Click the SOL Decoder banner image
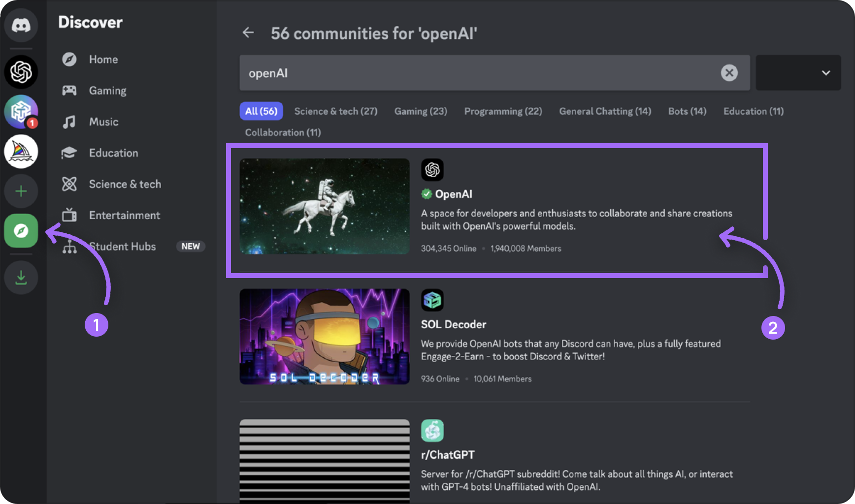The image size is (855, 504). [x=325, y=337]
